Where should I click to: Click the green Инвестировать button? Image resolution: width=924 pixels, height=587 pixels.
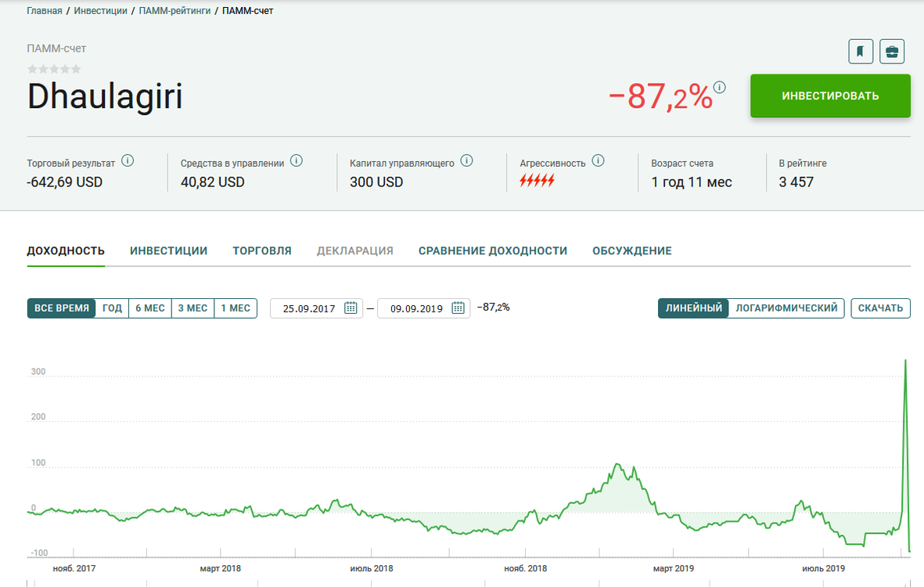(830, 95)
